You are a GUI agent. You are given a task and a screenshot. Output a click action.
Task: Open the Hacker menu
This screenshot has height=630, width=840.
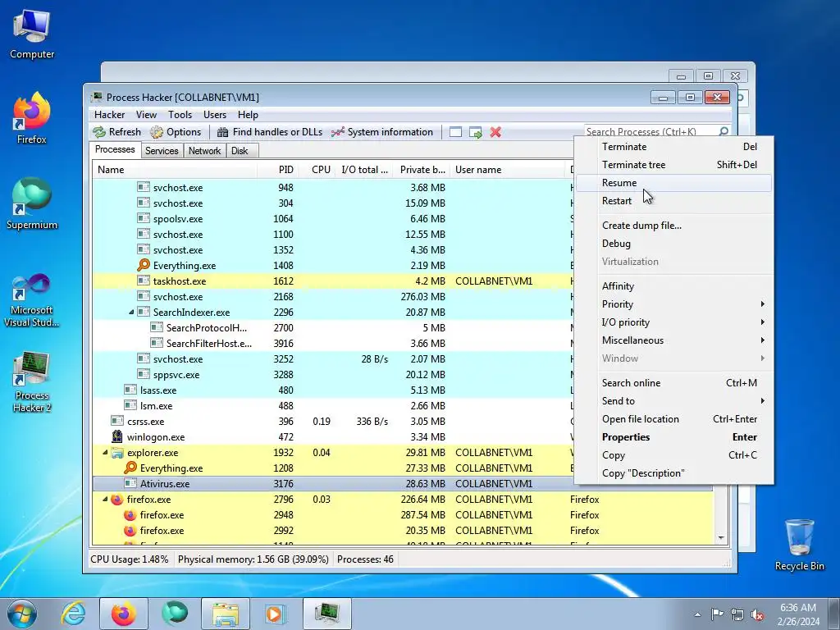pos(109,115)
